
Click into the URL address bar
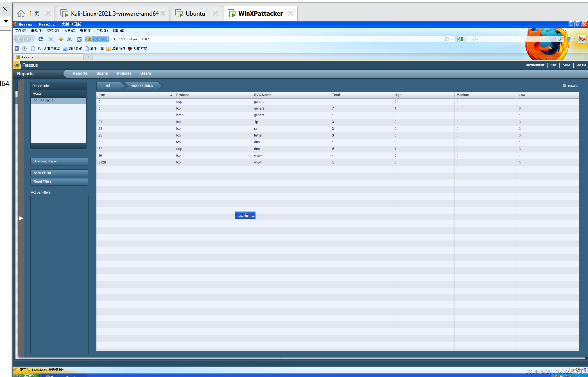point(275,39)
